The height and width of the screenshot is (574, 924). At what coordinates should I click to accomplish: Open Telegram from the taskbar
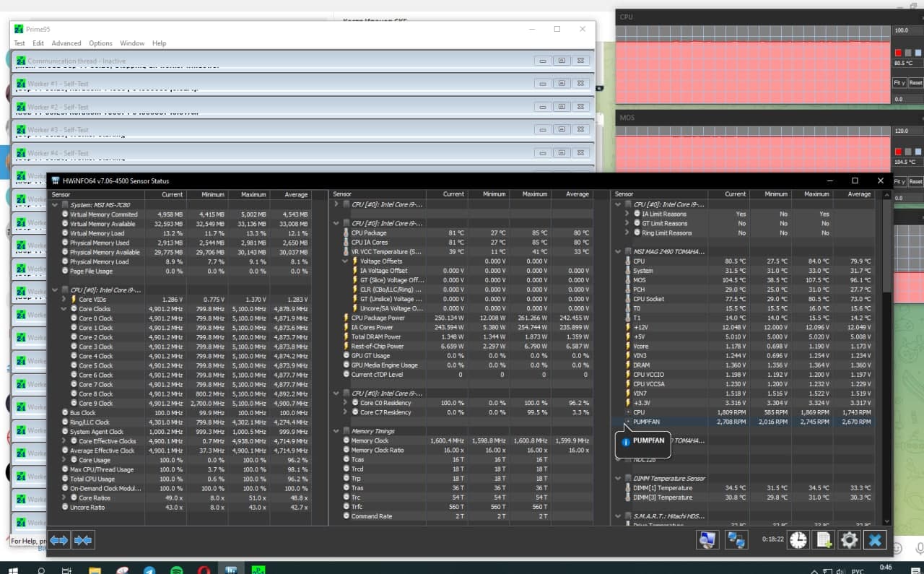click(x=149, y=570)
